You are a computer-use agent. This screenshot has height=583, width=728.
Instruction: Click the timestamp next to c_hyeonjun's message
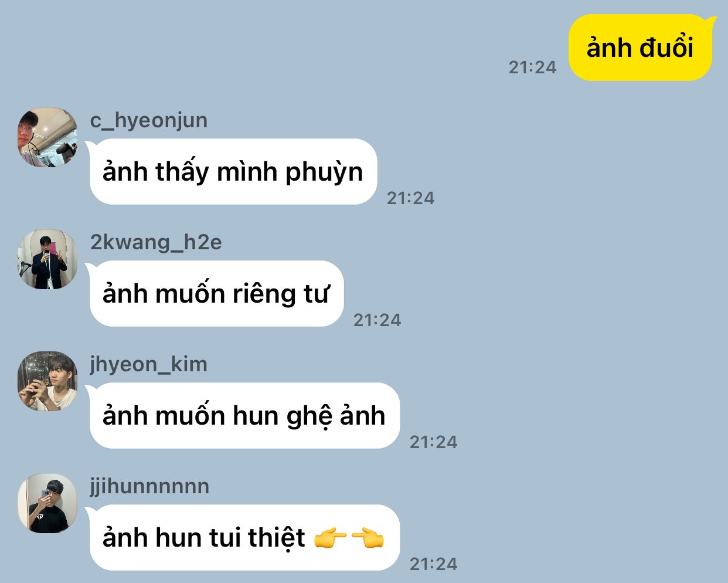pos(410,198)
